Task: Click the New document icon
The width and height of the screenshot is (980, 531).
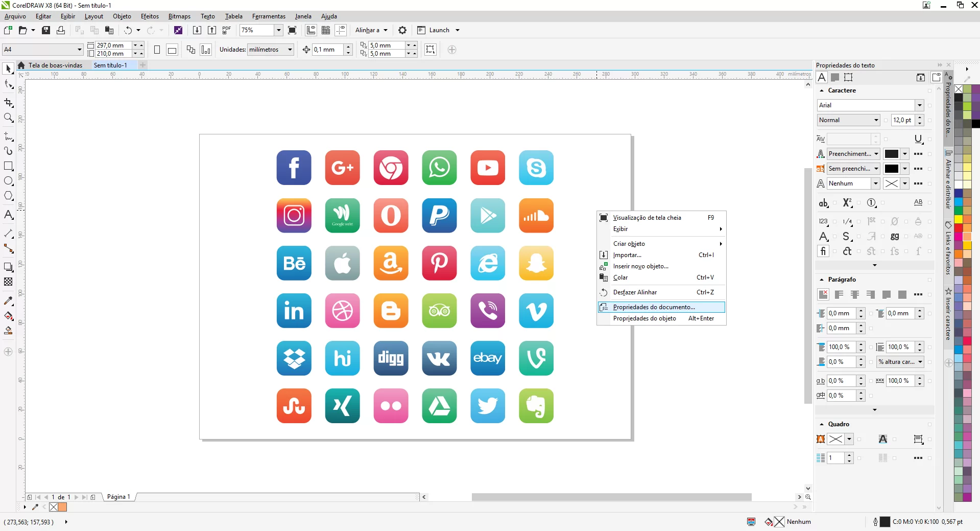Action: 8,30
